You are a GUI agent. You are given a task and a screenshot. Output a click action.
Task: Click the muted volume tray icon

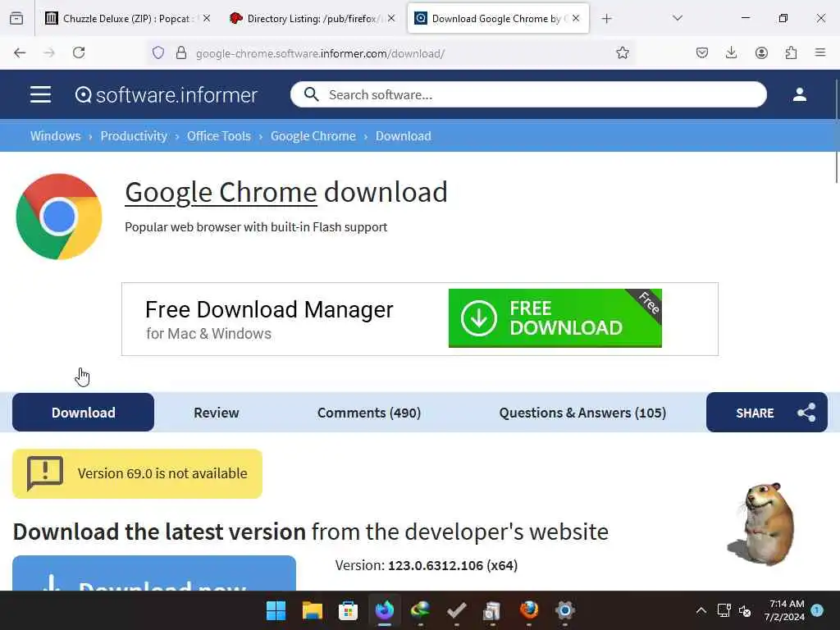point(745,610)
